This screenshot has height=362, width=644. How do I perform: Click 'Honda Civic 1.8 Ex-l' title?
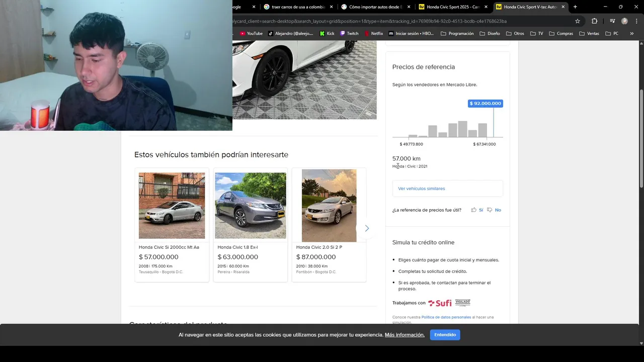tap(237, 247)
